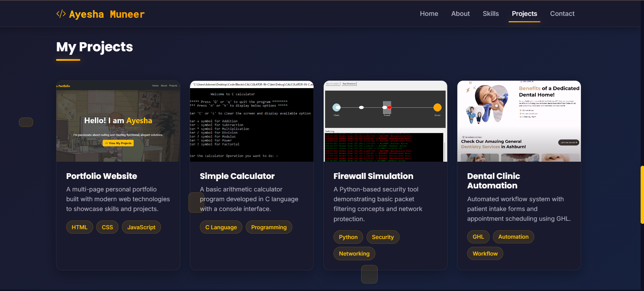The height and width of the screenshot is (291, 644).
Task: Click the Simple Calculator card title
Action: (x=237, y=176)
